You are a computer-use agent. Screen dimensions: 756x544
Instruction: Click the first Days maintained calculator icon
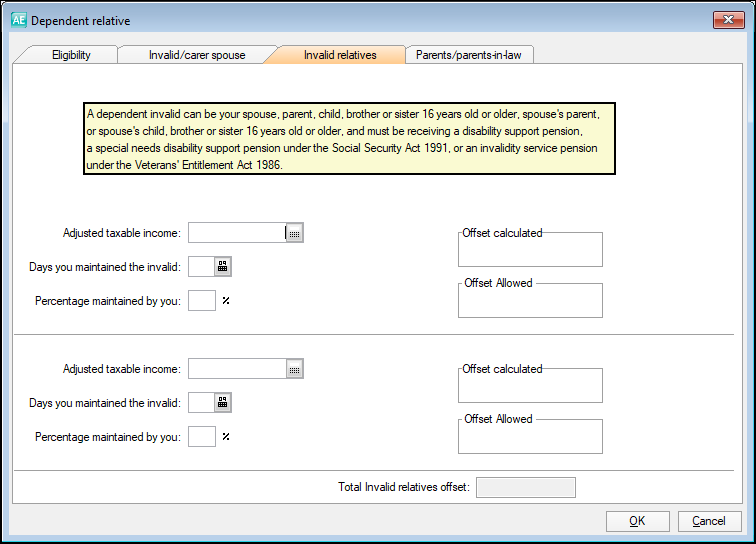click(x=223, y=266)
